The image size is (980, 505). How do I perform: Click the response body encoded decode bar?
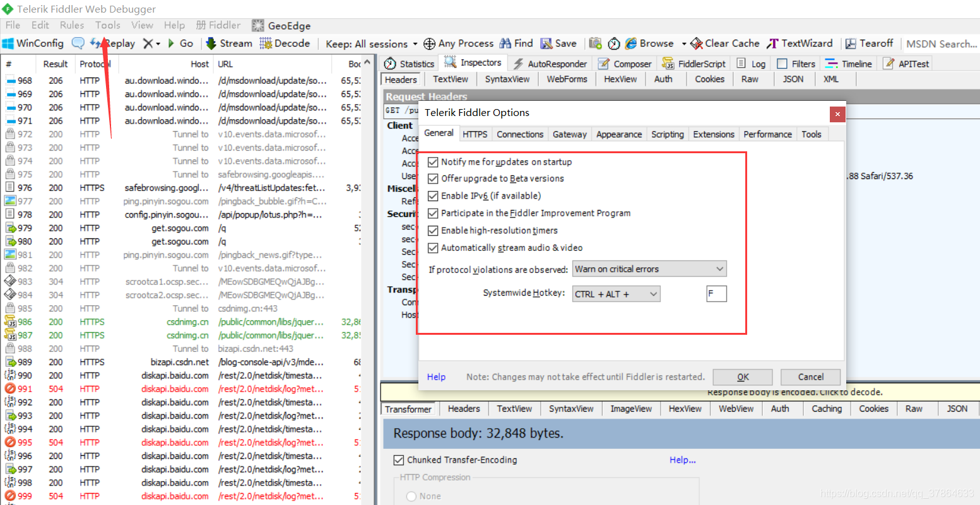[680, 392]
